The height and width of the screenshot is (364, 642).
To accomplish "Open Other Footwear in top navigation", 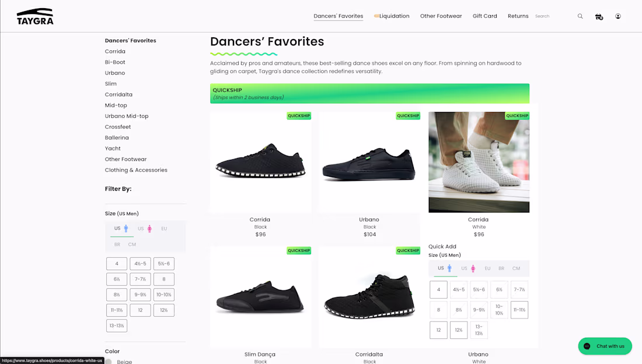I will 441,16.
